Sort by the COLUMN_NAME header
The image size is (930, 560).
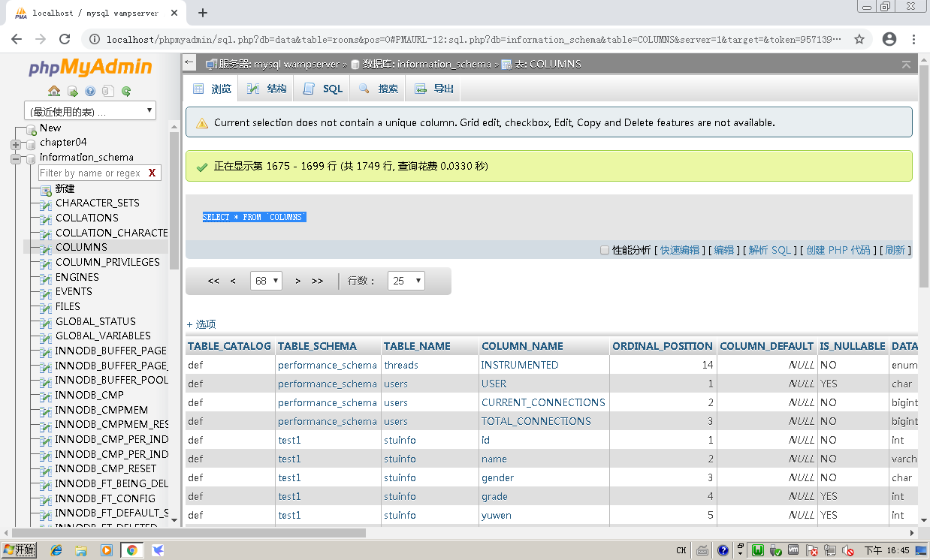(x=523, y=346)
